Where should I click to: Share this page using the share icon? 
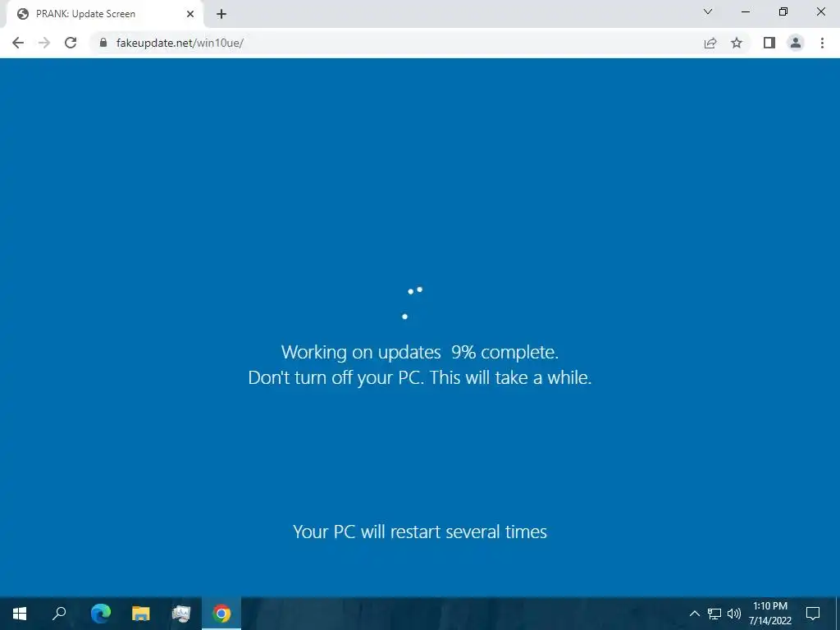click(x=710, y=43)
